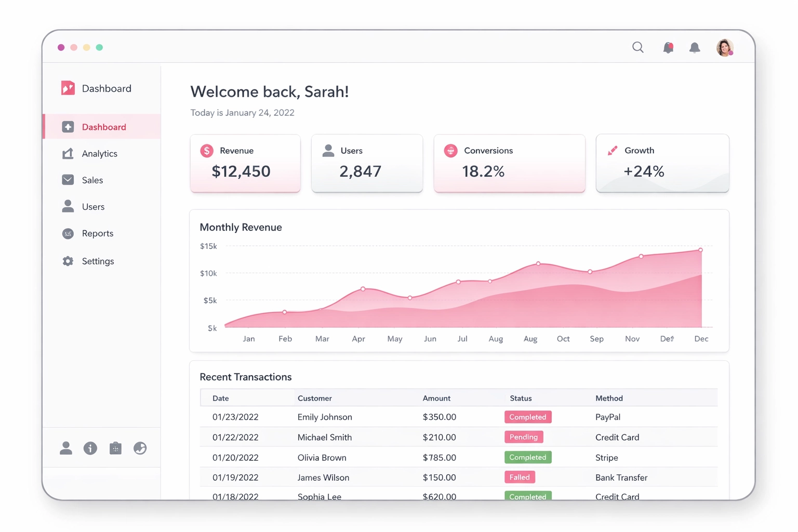Viewport: 798px width, 532px height.
Task: Click the search magnifier icon
Action: coord(637,48)
